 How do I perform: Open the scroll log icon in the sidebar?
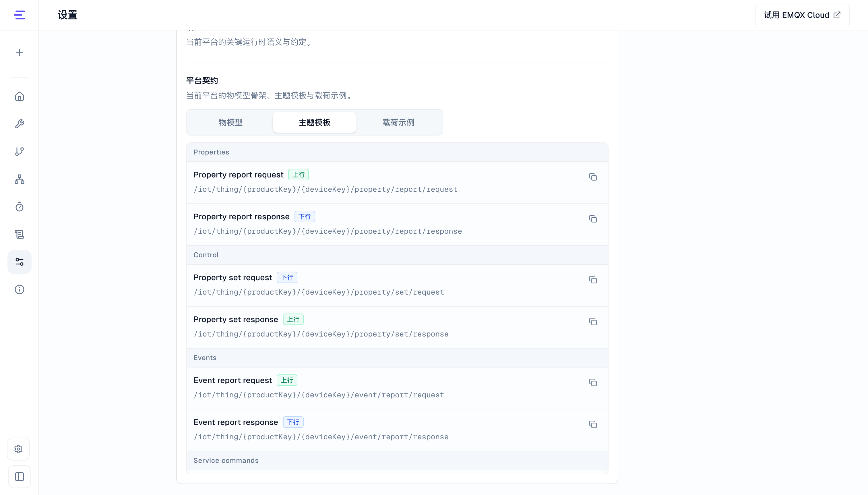19,234
